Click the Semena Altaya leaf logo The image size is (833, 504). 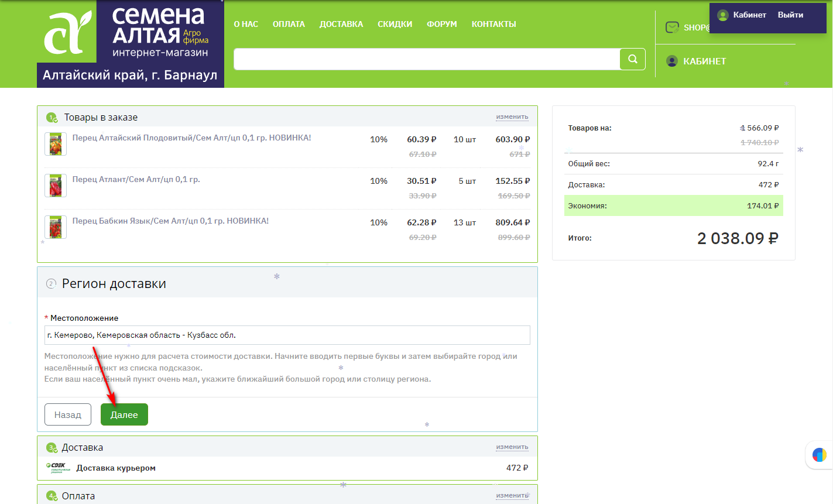pyautogui.click(x=68, y=33)
